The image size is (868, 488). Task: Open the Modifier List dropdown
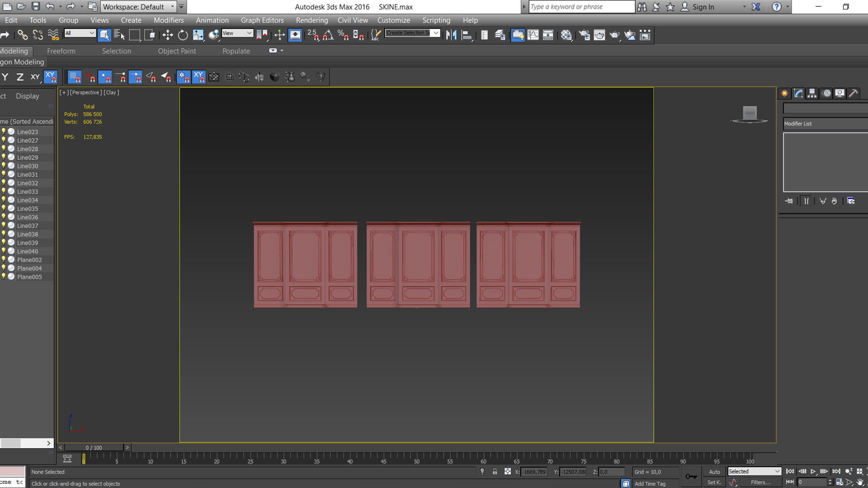click(x=826, y=123)
